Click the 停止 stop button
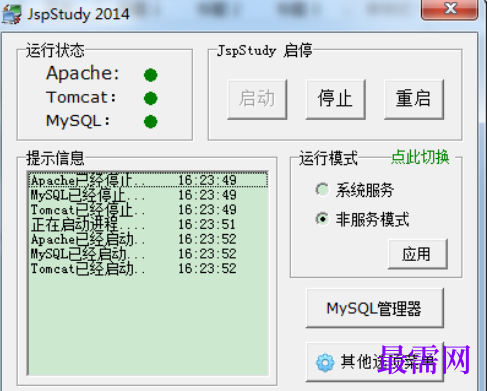The height and width of the screenshot is (391, 489). click(x=335, y=99)
